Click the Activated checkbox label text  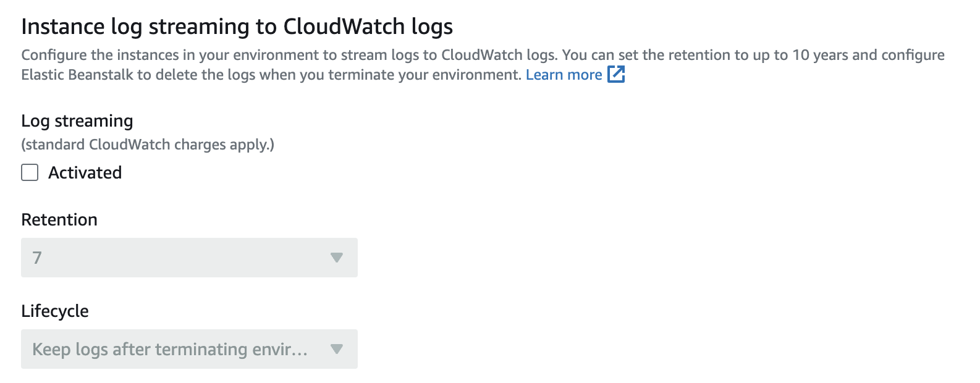pyautogui.click(x=85, y=172)
